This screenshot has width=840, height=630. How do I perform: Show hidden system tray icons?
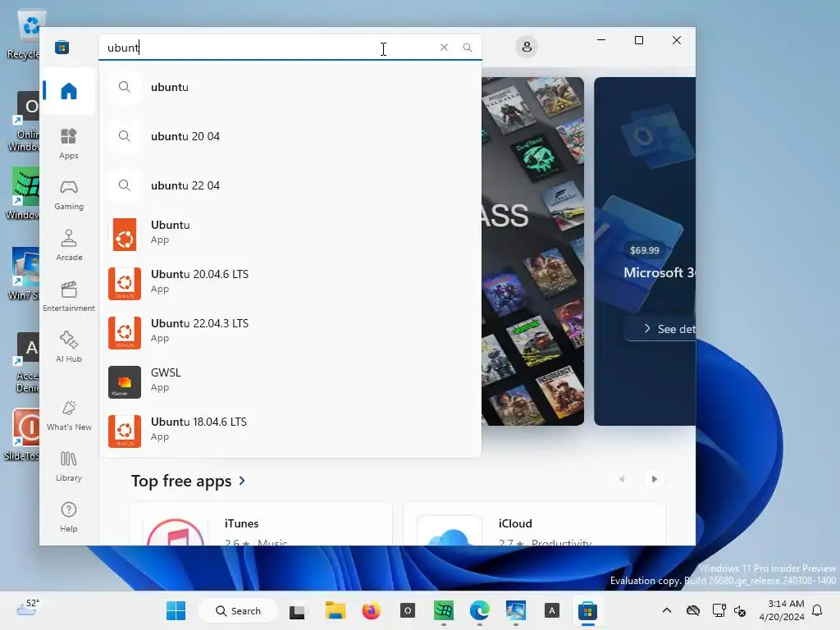coord(666,610)
